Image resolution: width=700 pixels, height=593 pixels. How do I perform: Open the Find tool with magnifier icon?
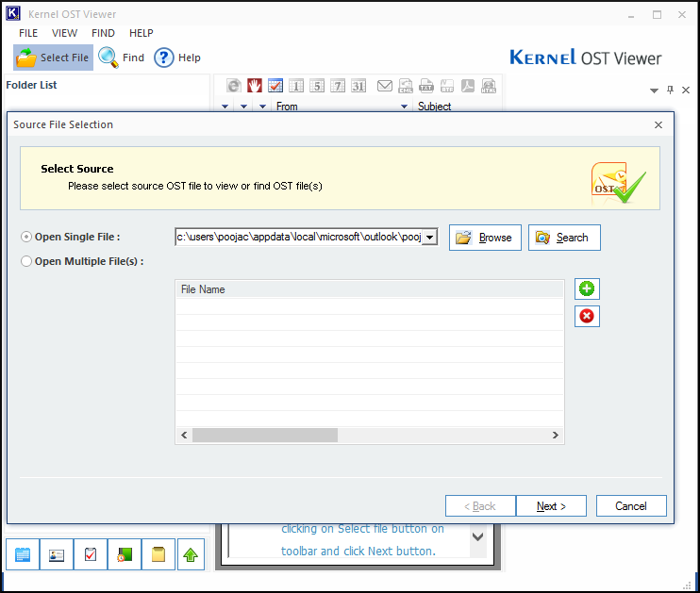coord(121,58)
